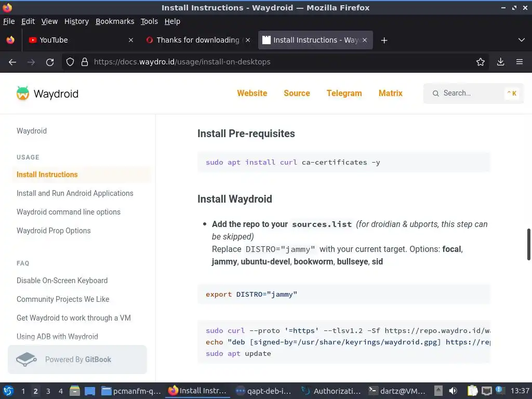Switch to the YouTube tab
The width and height of the screenshot is (532, 399).
pyautogui.click(x=82, y=40)
